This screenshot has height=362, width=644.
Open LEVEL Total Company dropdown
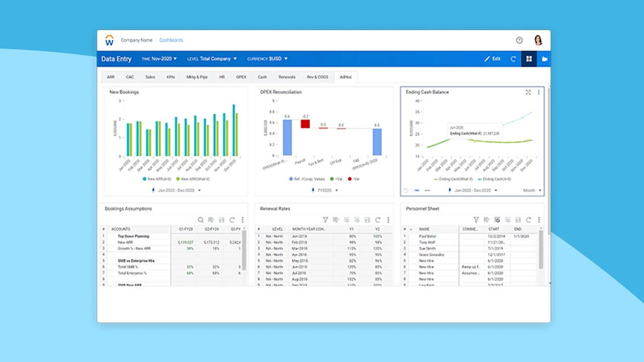tap(212, 59)
